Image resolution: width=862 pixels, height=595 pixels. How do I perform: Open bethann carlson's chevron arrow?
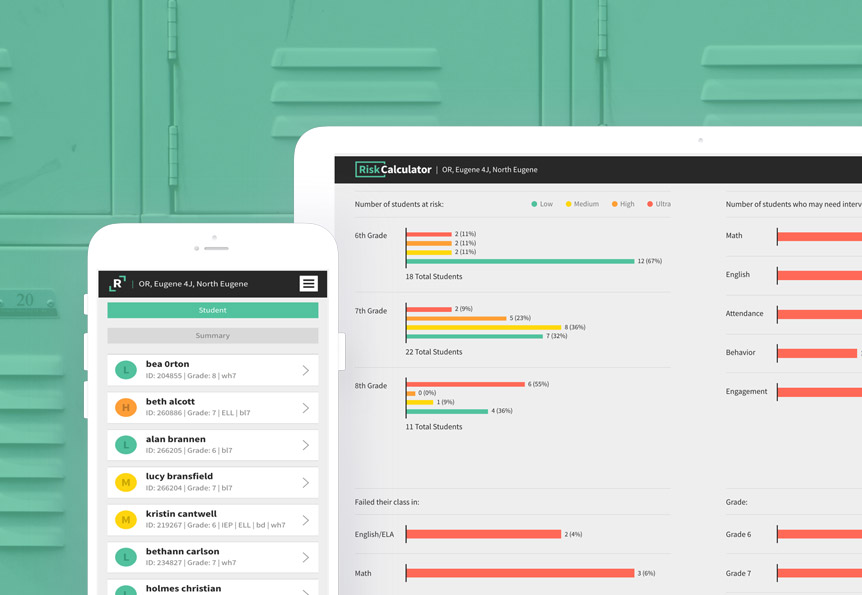[306, 557]
